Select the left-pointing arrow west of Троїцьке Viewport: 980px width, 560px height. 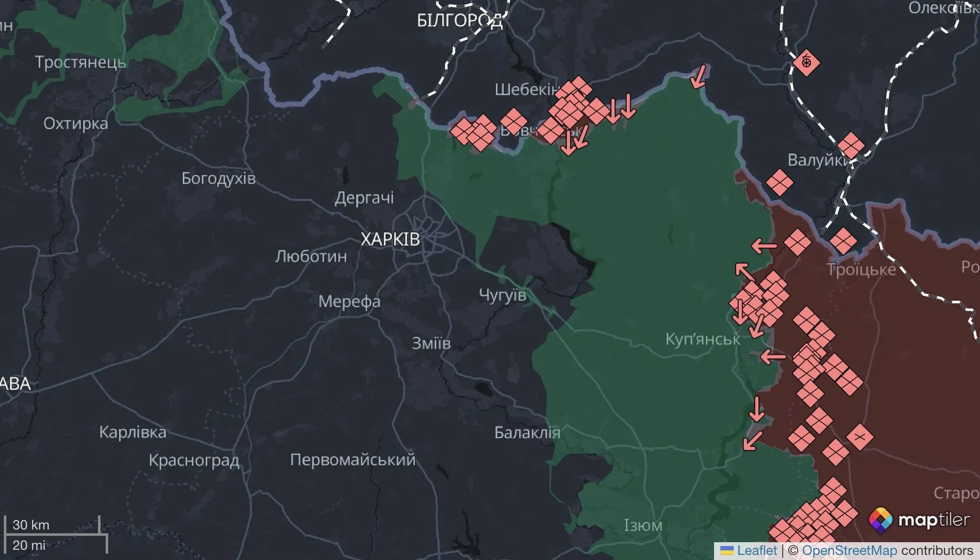click(x=764, y=245)
